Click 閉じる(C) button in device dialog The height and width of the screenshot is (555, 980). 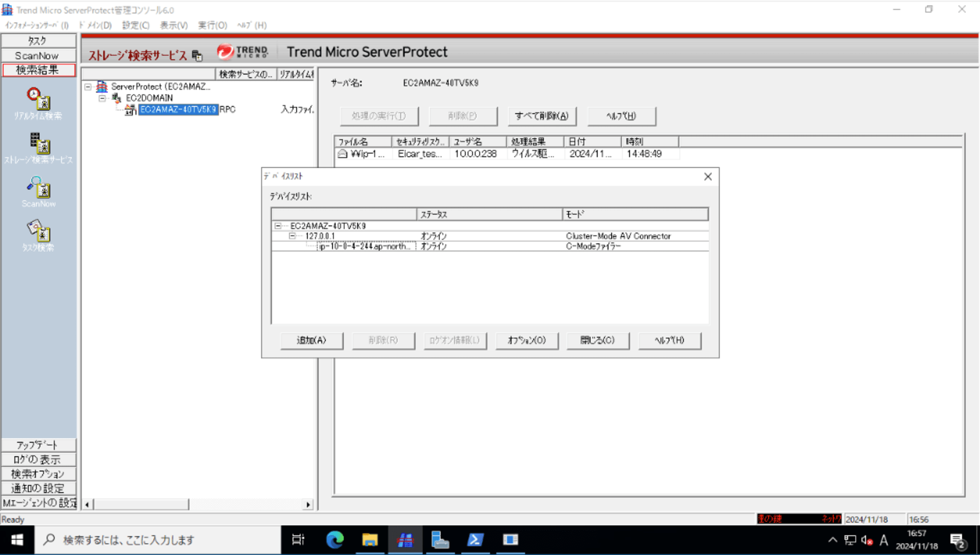pyautogui.click(x=598, y=340)
